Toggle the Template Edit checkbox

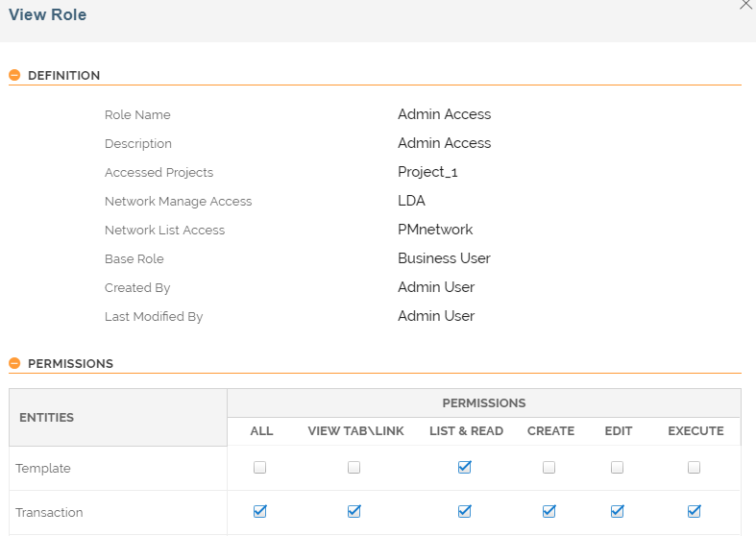point(617,468)
